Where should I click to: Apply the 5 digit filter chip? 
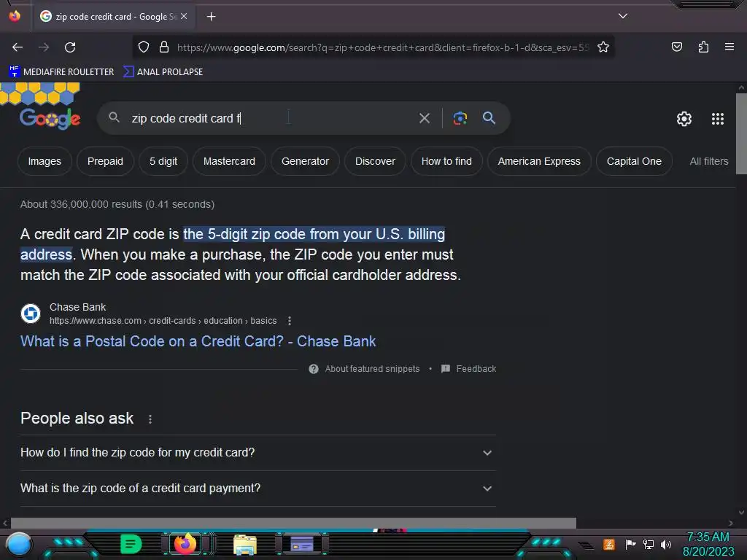click(x=163, y=161)
